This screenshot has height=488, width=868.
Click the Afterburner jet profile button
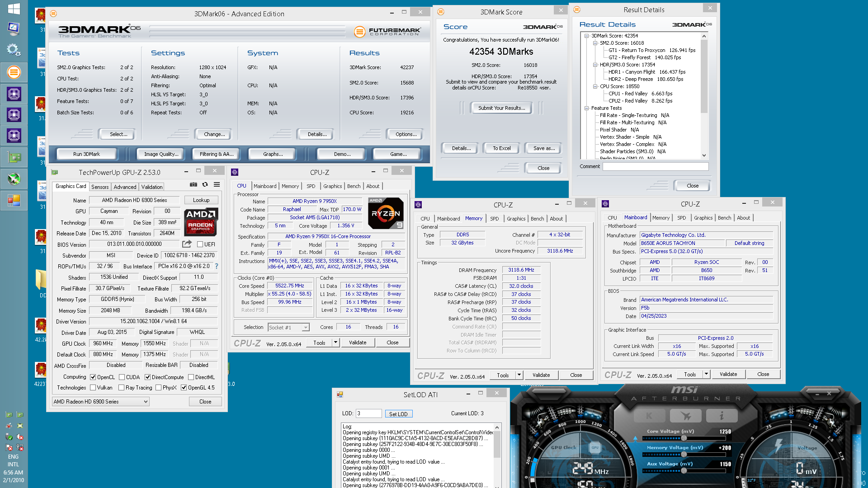click(x=685, y=416)
